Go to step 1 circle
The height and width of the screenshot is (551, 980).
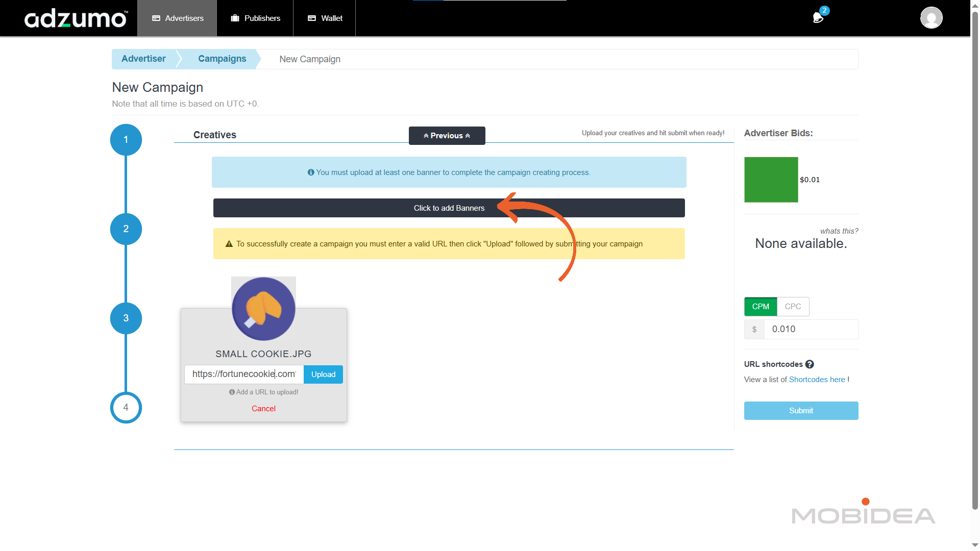126,140
